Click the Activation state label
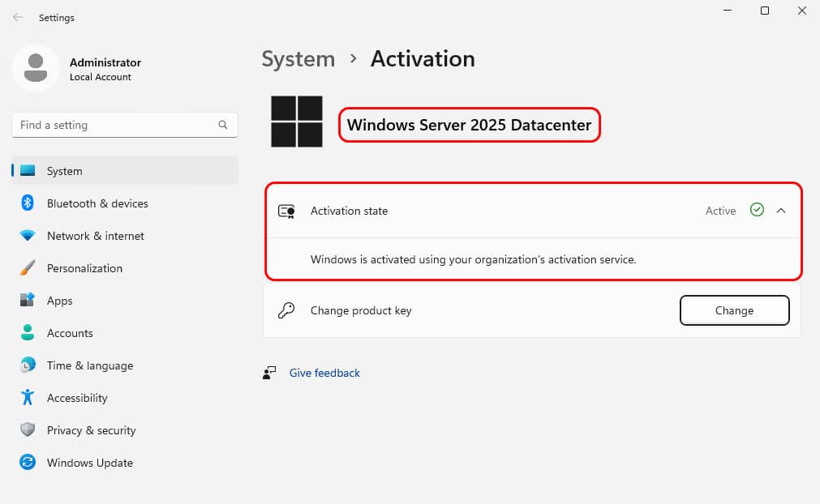The width and height of the screenshot is (820, 504). [349, 211]
